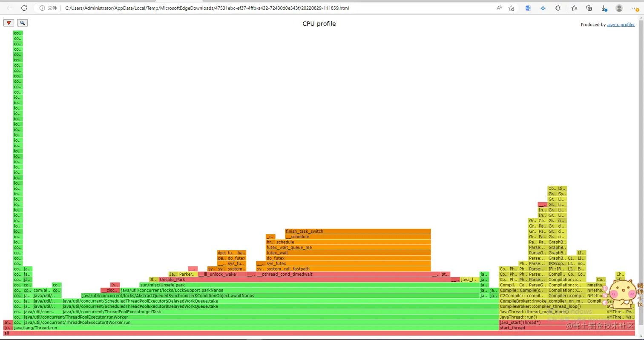The image size is (644, 340).
Task: Zoom into the java/lang/Thread.run frame
Action: (256, 328)
